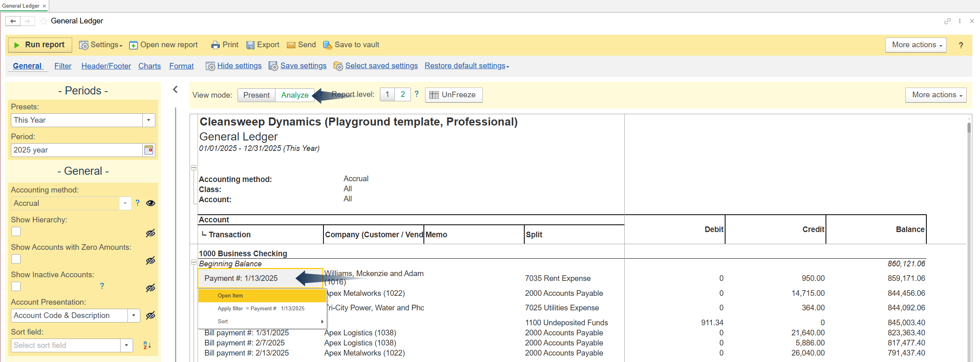The image size is (980, 362).
Task: Check Show Accounts with Zero Amounts
Action: tap(16, 259)
